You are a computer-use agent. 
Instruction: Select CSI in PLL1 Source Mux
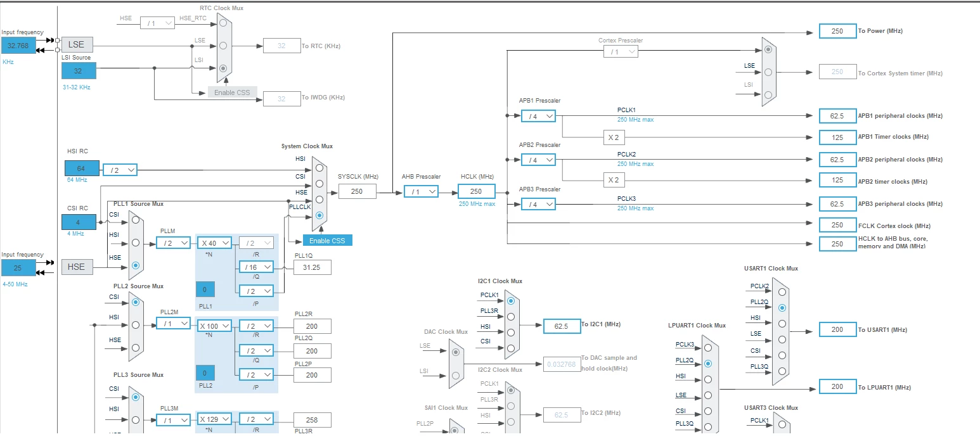click(x=136, y=220)
